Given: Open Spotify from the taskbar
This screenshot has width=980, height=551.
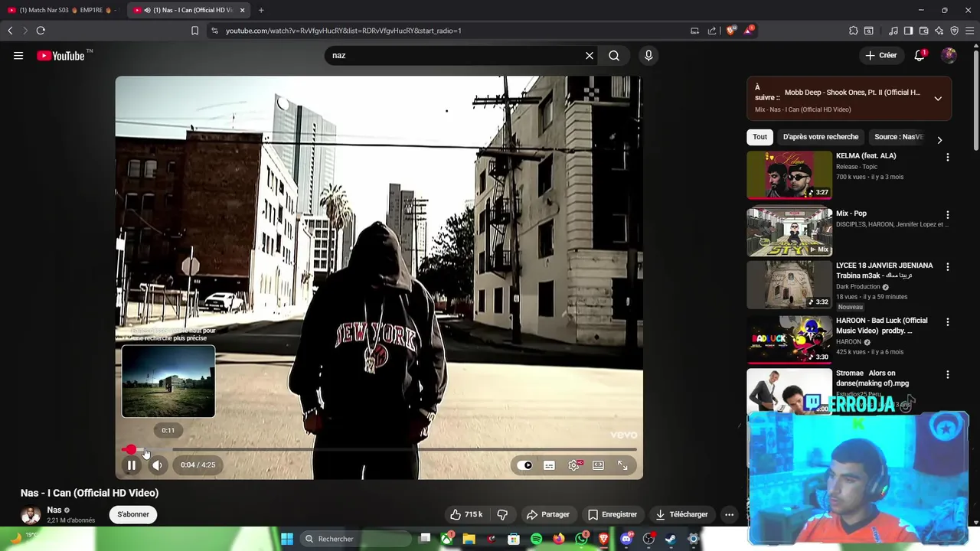Looking at the screenshot, I should [536, 539].
